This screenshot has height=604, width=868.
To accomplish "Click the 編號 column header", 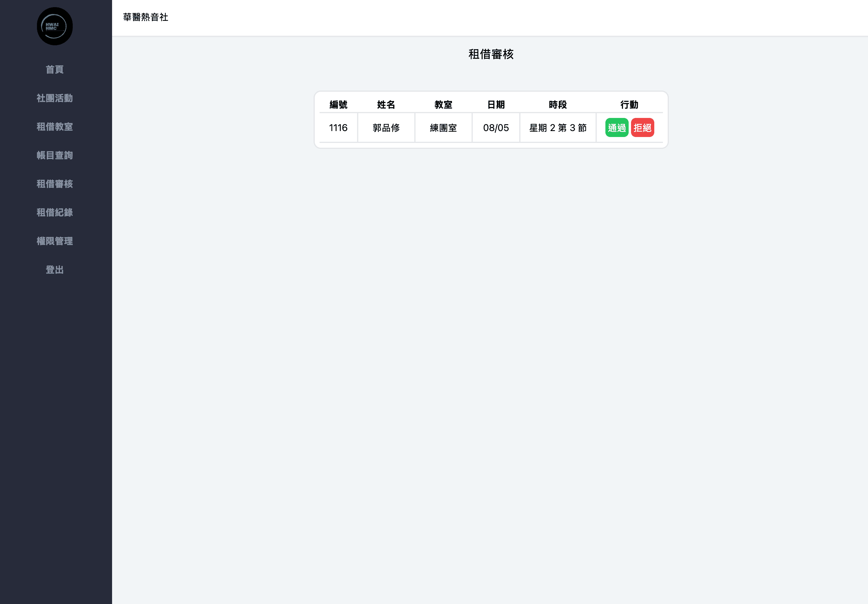I will (x=338, y=105).
